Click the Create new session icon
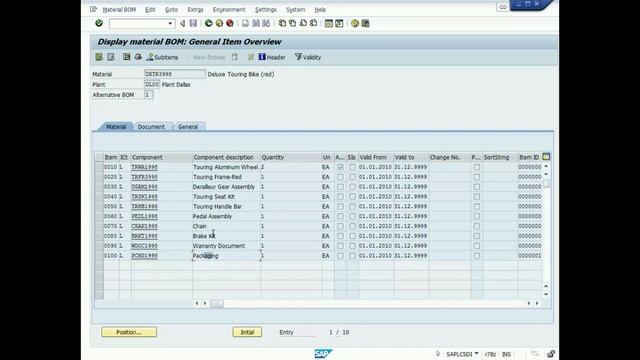 tap(329, 24)
